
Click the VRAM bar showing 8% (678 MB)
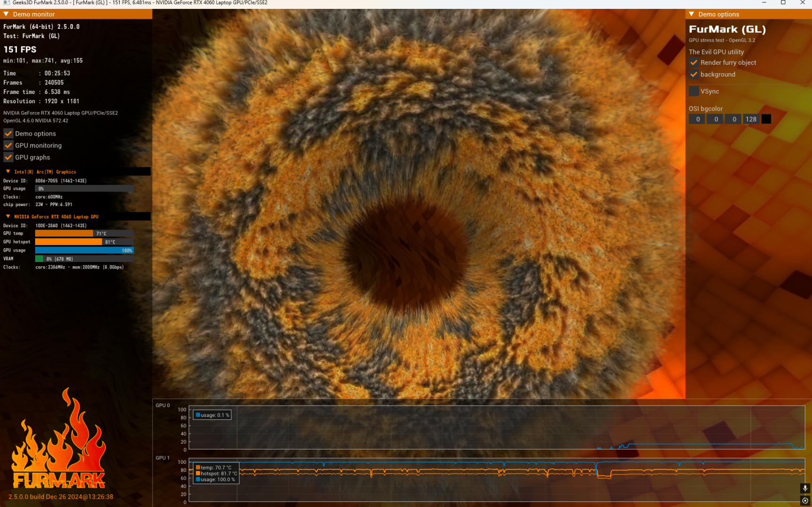(x=84, y=259)
